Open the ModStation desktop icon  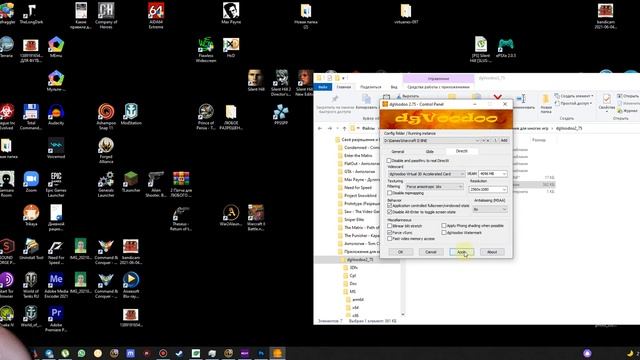[131, 115]
